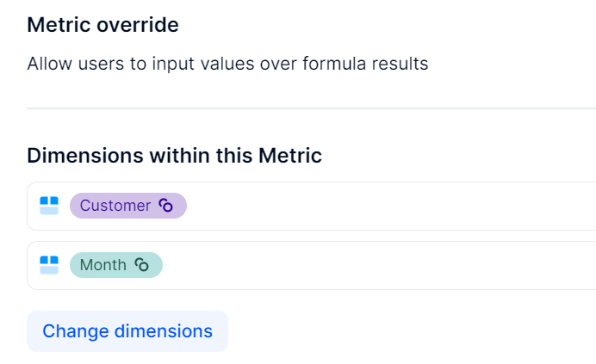Click the grid icon beside Month
The image size is (596, 364).
(49, 265)
